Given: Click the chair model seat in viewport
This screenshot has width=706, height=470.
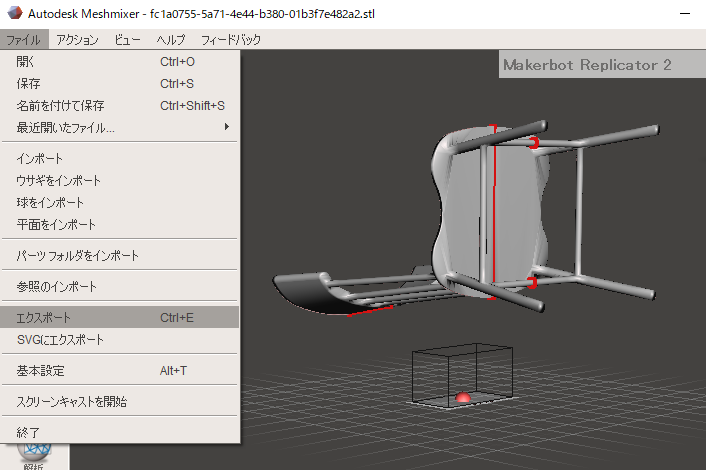Looking at the screenshot, I should (x=513, y=212).
